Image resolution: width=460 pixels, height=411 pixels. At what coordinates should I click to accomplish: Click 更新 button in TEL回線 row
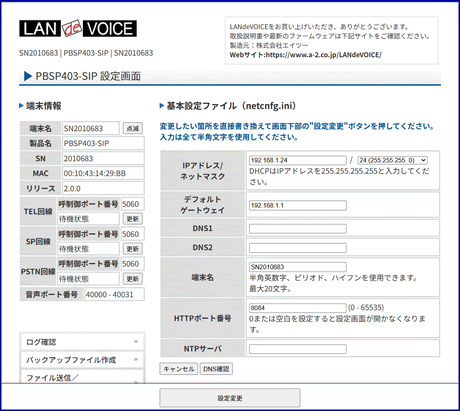[133, 219]
